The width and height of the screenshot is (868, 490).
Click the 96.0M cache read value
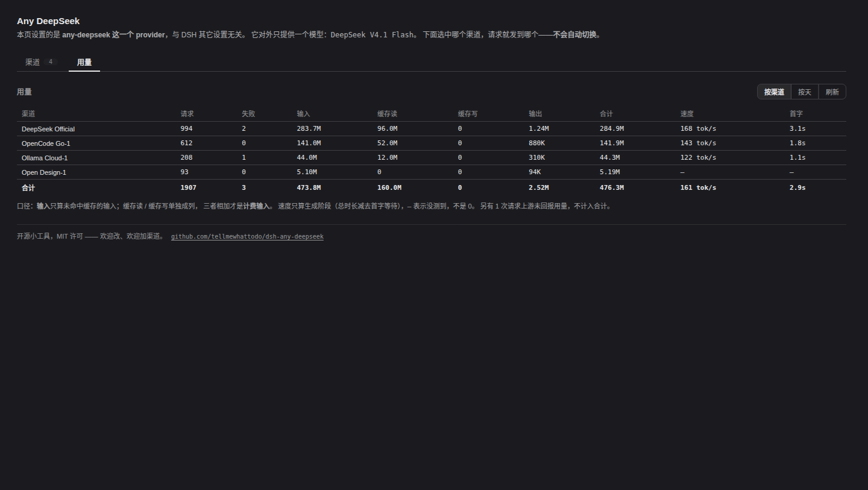(388, 128)
